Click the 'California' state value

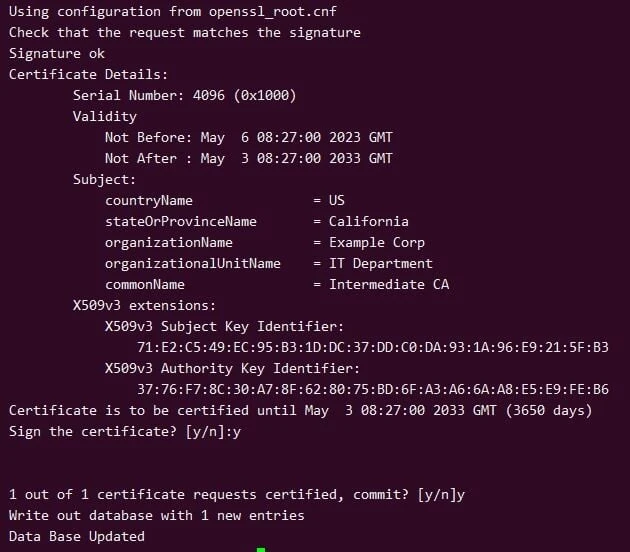click(369, 221)
